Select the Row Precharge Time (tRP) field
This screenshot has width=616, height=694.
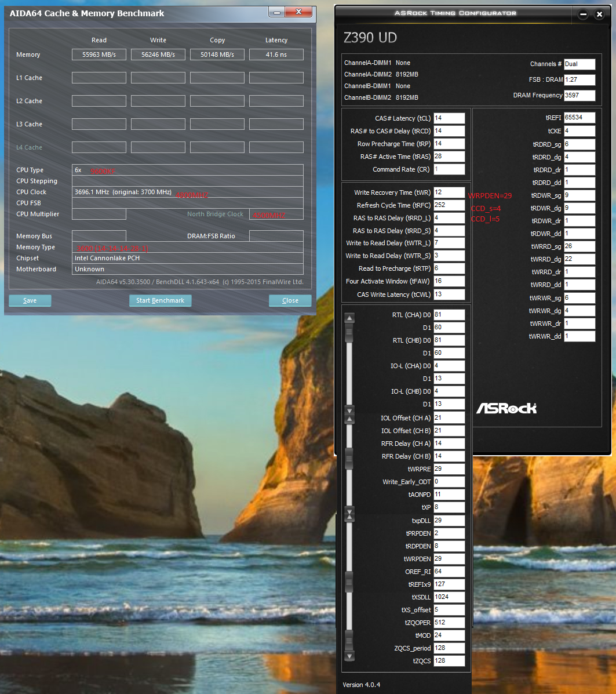[x=449, y=144]
